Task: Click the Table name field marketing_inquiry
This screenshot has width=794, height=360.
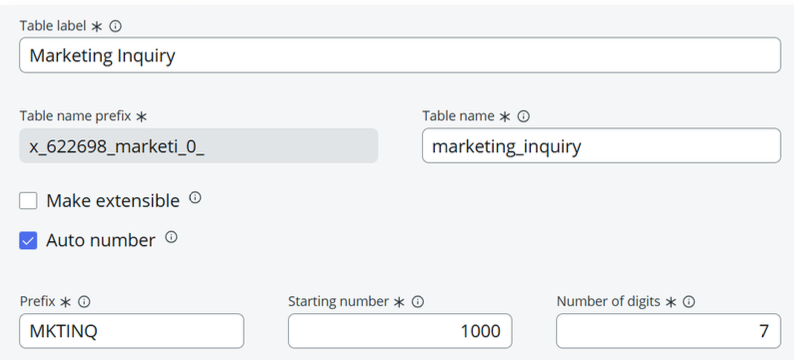Action: pyautogui.click(x=602, y=146)
